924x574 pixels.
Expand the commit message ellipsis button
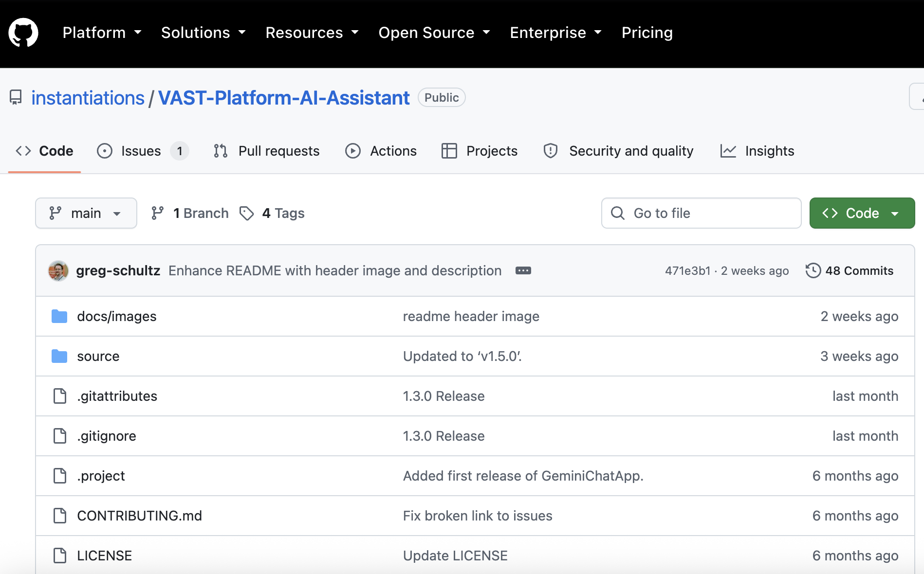coord(523,270)
